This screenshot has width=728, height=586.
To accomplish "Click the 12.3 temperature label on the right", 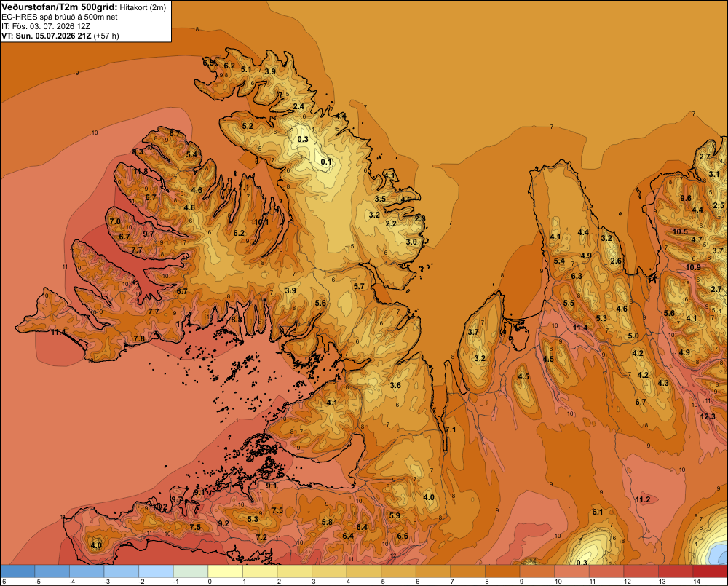I will point(708,416).
